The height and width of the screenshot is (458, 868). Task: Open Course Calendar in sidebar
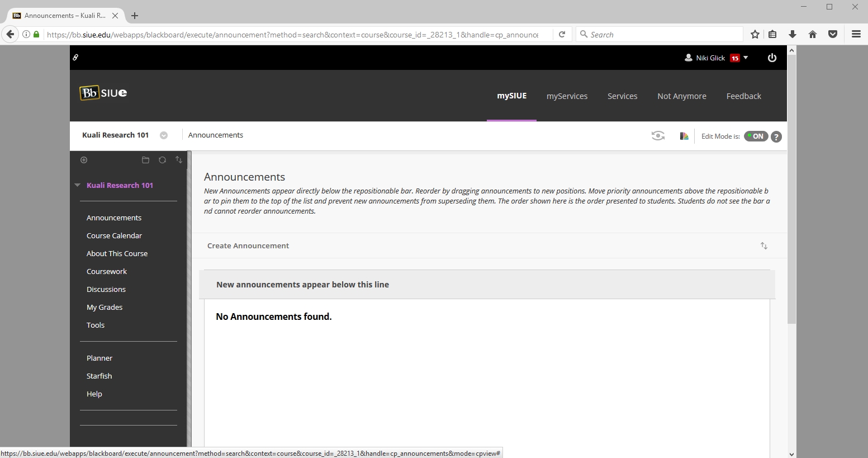114,235
